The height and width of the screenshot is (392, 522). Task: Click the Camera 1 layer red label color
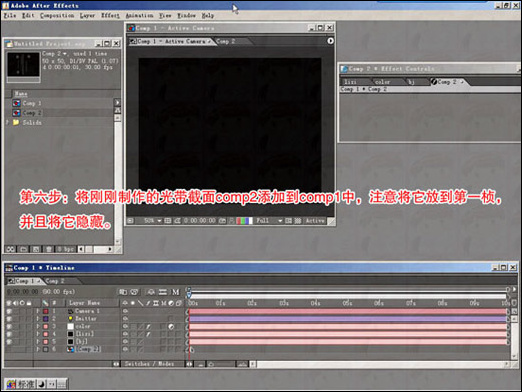(x=46, y=311)
